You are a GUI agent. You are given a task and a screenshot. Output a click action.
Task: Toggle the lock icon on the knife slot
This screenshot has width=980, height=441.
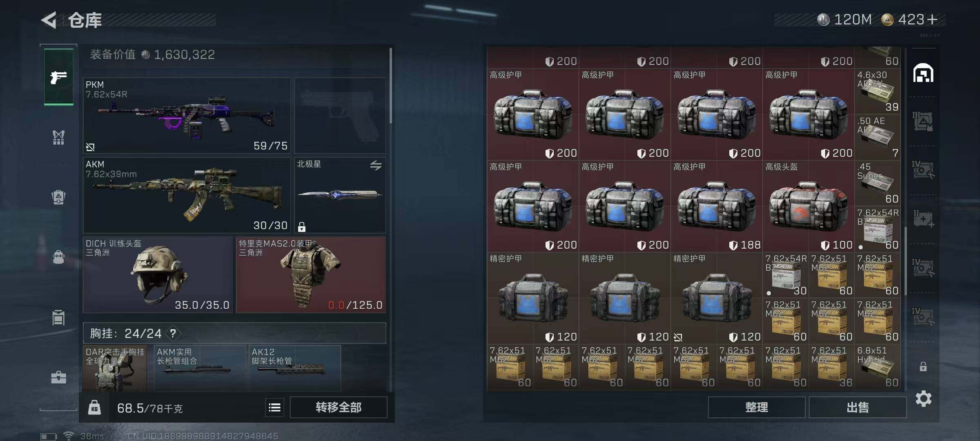pyautogui.click(x=302, y=227)
